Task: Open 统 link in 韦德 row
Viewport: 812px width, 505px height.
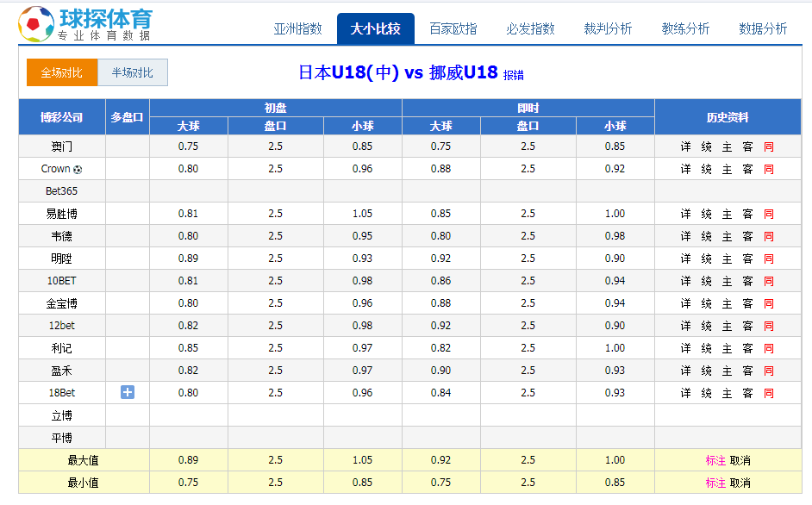Action: coord(706,236)
